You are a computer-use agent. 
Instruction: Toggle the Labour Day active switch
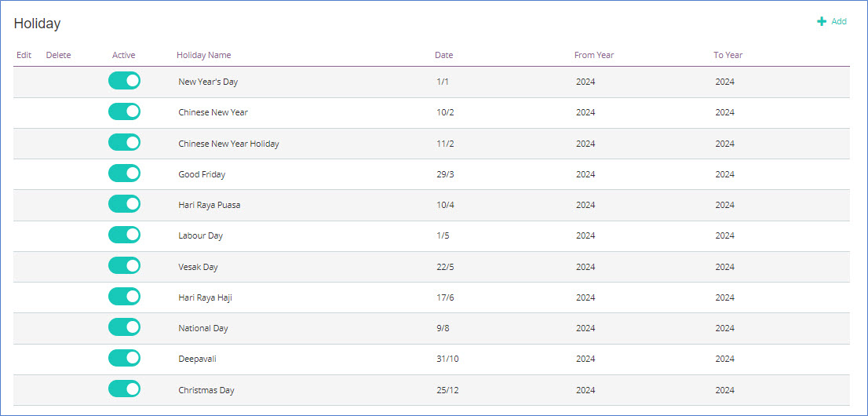tap(124, 235)
